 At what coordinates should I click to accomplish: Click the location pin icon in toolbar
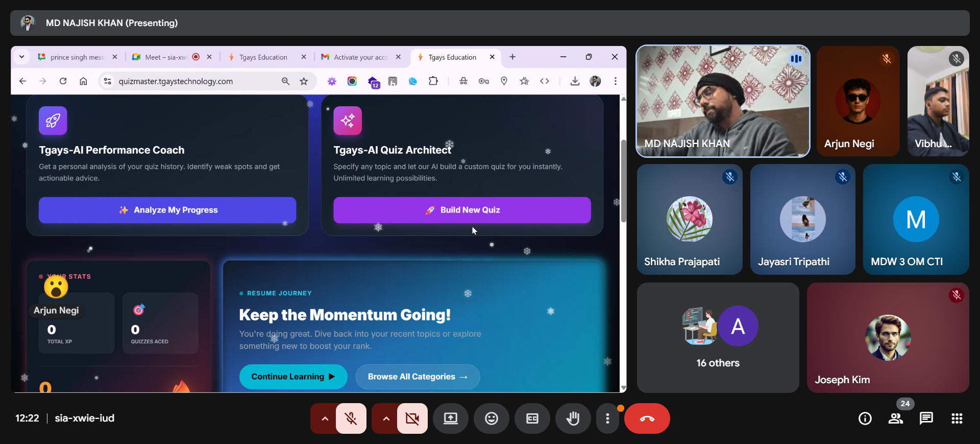coord(504,81)
